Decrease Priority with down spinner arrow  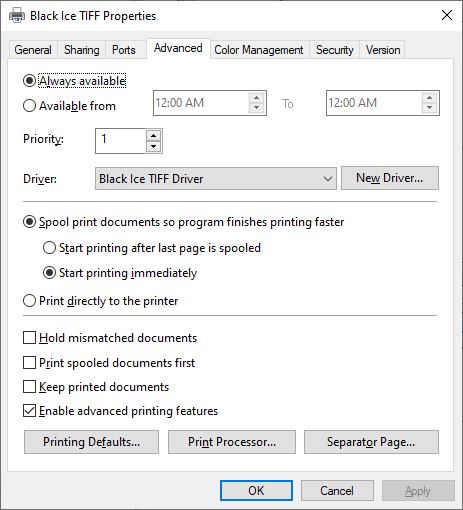pos(153,146)
